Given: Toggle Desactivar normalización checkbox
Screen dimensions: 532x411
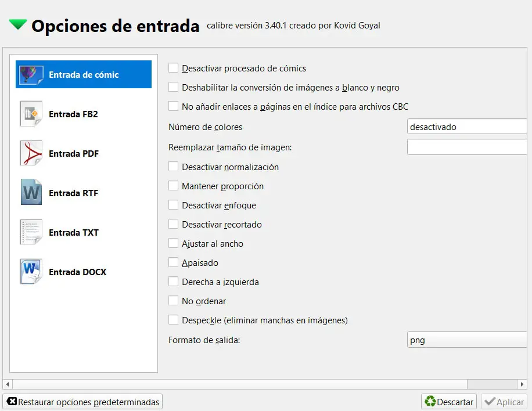Looking at the screenshot, I should click(174, 167).
